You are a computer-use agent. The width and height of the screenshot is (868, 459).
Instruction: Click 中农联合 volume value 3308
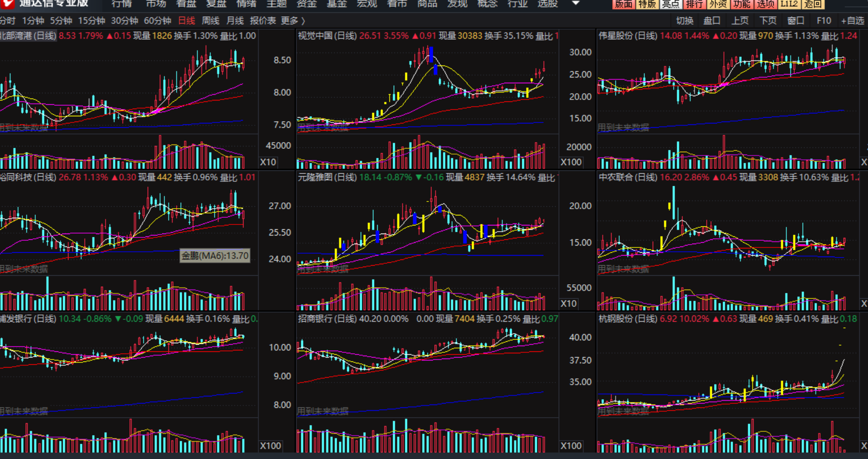(768, 178)
